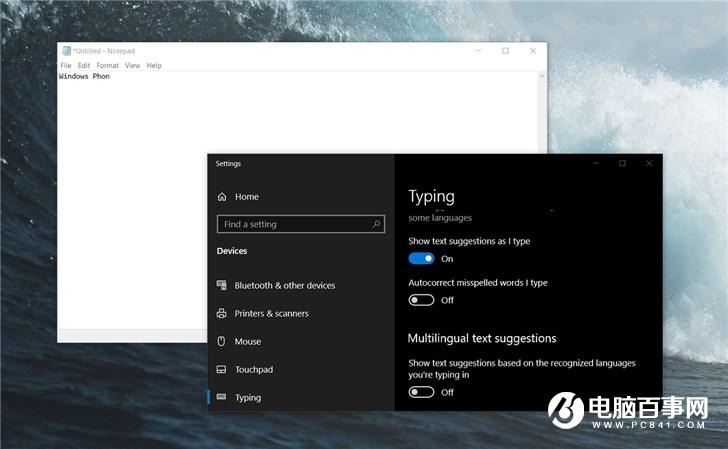Click the Typing keyboard icon in sidebar
The width and height of the screenshot is (728, 449).
click(x=221, y=397)
